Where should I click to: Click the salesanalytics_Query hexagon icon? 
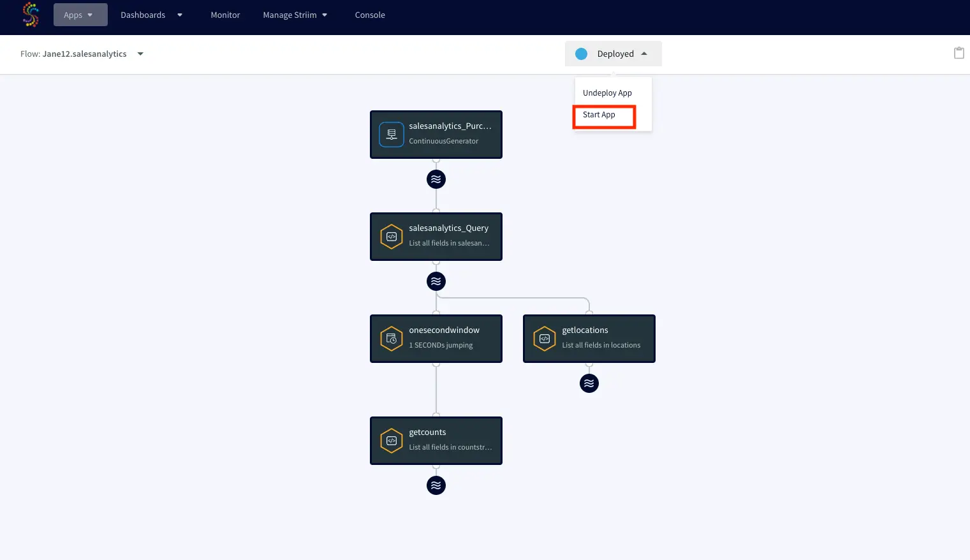tap(392, 237)
